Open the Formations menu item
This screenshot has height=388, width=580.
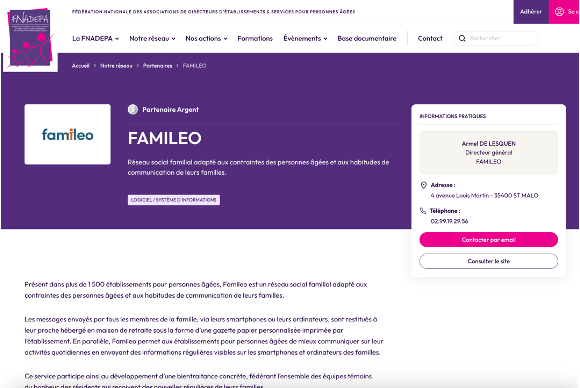(255, 38)
